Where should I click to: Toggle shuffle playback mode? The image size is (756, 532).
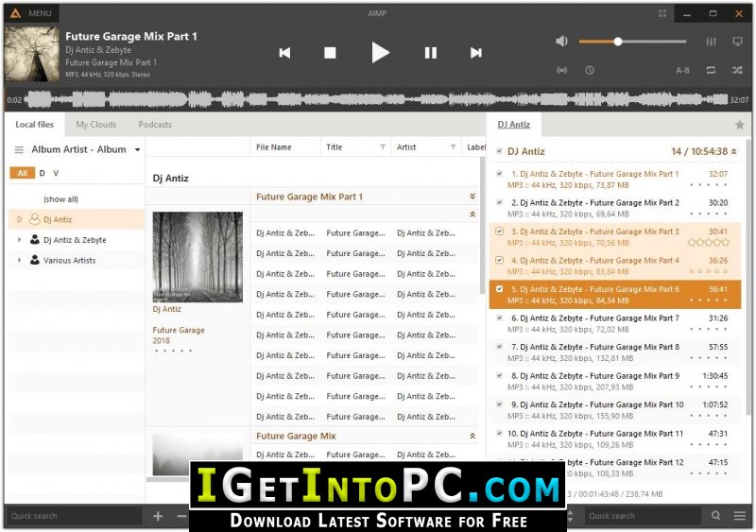click(x=738, y=71)
